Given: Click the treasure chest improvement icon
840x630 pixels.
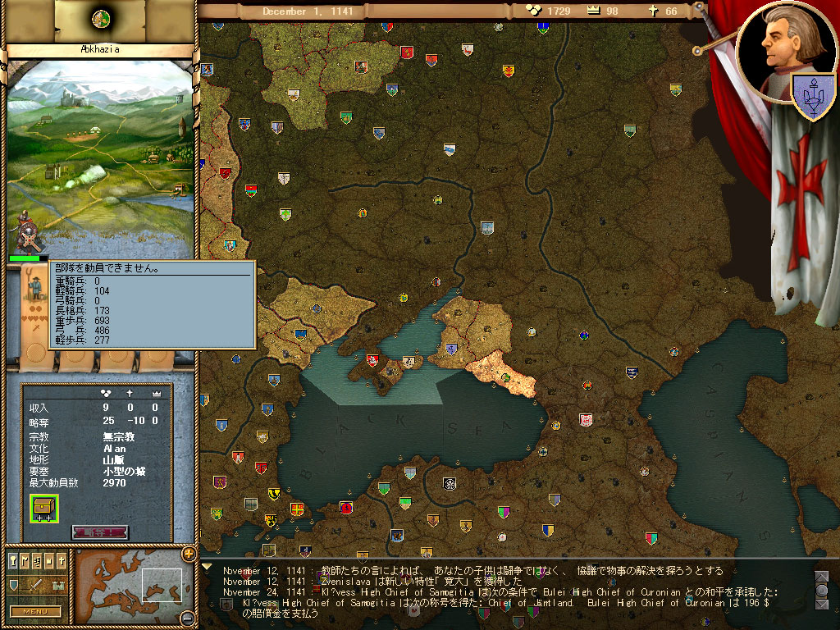Looking at the screenshot, I should (44, 509).
